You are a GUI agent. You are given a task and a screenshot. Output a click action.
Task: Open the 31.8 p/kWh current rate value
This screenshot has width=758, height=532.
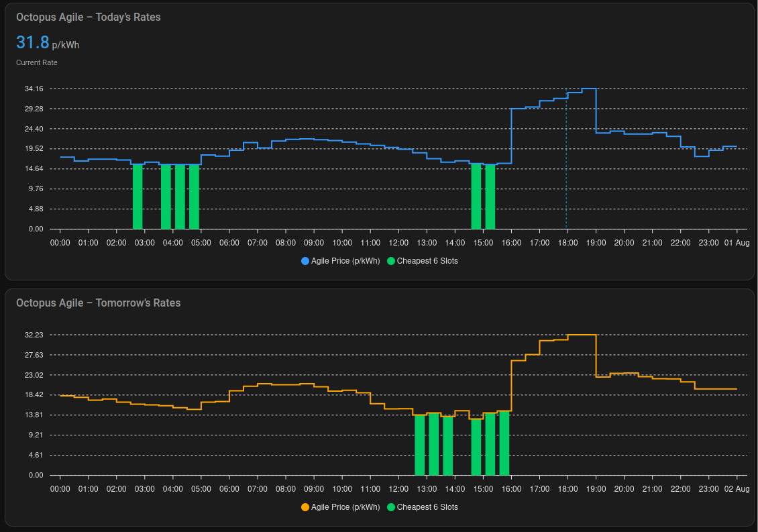34,43
